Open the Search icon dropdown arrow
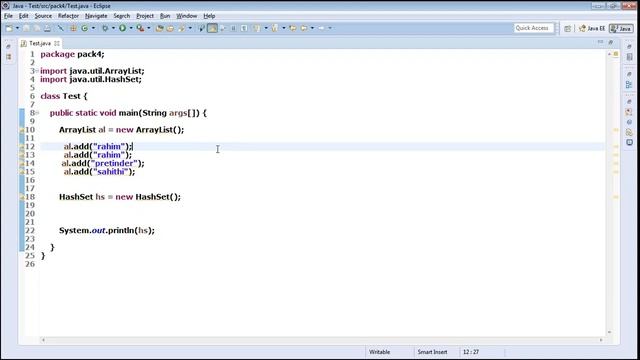The image size is (640, 360). 190,28
